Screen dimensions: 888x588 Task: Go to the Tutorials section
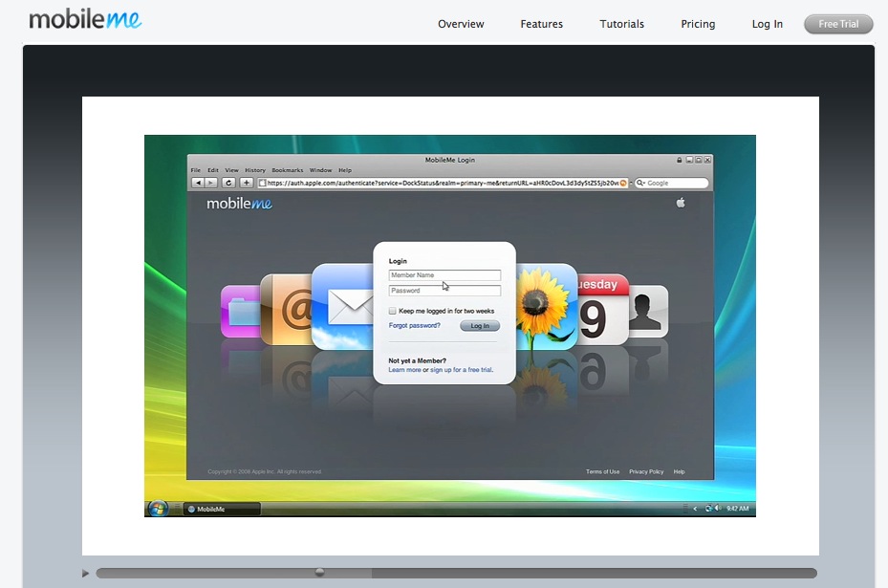[x=622, y=24]
